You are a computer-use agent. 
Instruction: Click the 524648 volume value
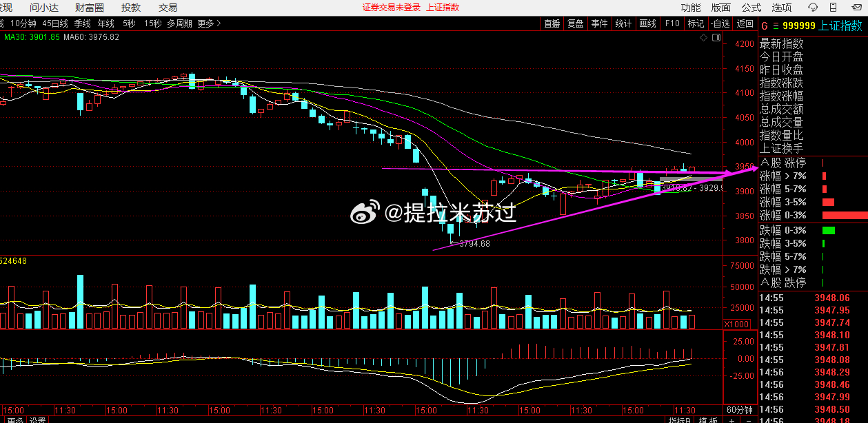point(14,261)
